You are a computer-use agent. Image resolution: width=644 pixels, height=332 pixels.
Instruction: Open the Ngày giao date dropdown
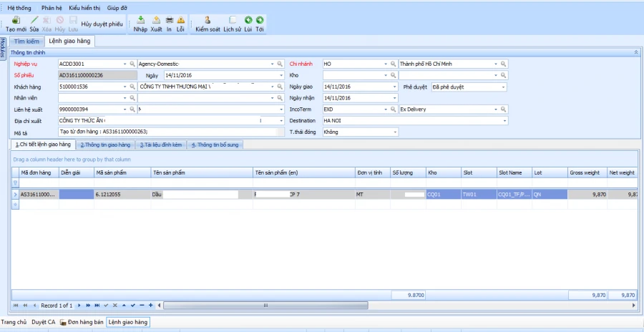[x=395, y=87]
